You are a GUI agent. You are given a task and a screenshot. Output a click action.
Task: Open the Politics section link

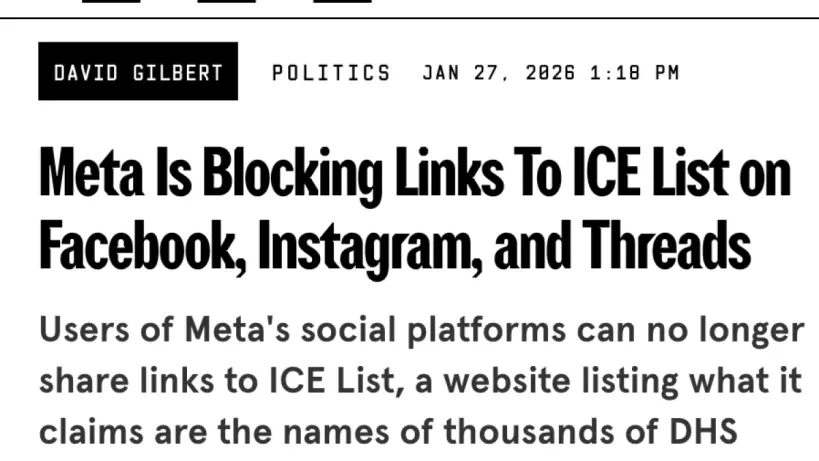pos(331,72)
